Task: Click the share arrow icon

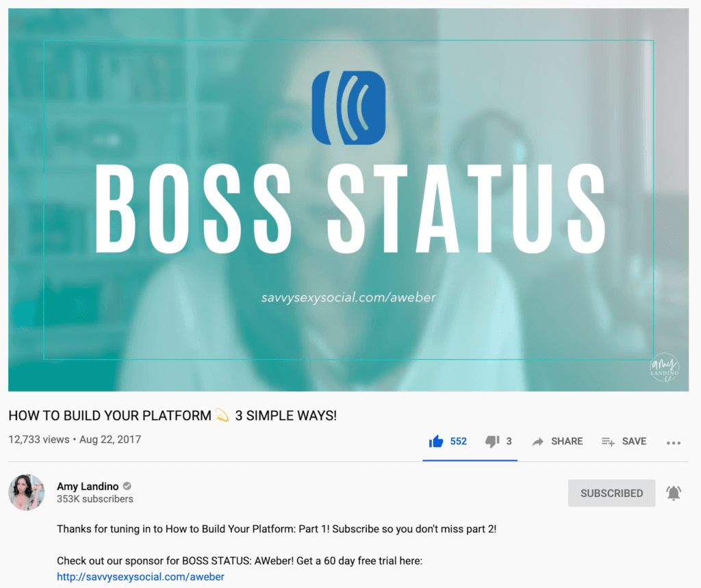Action: (538, 442)
